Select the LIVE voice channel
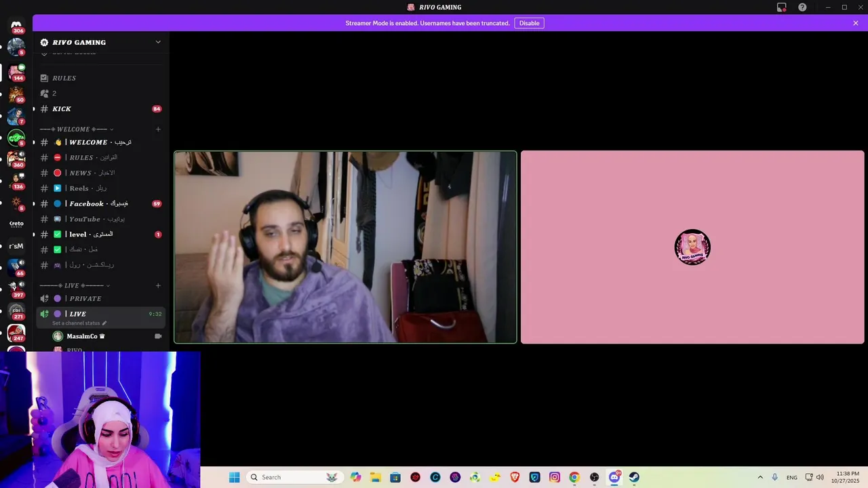Screen dimensions: 868x488 101,314
